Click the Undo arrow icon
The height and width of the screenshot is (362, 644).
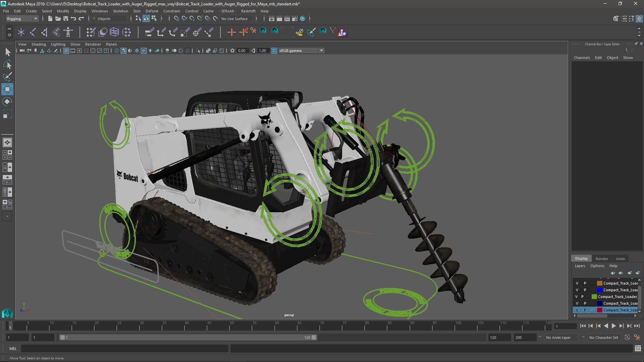point(73,19)
